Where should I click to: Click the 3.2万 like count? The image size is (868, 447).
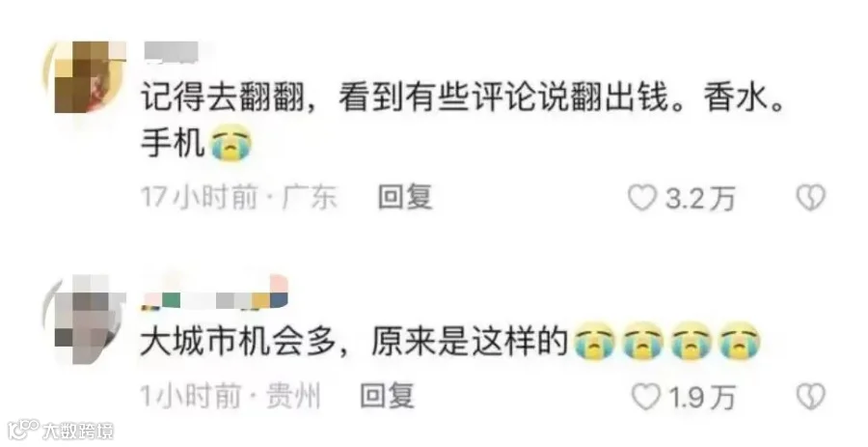tap(700, 198)
